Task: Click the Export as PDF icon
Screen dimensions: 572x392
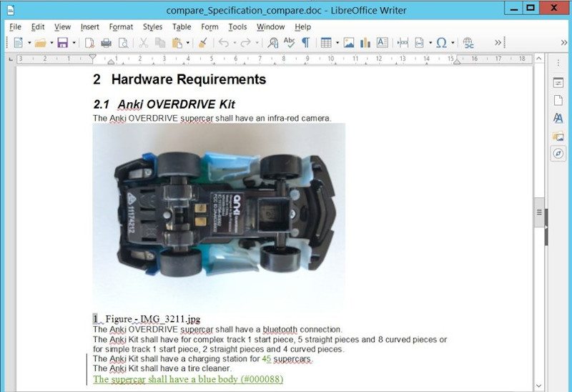Action: click(90, 43)
